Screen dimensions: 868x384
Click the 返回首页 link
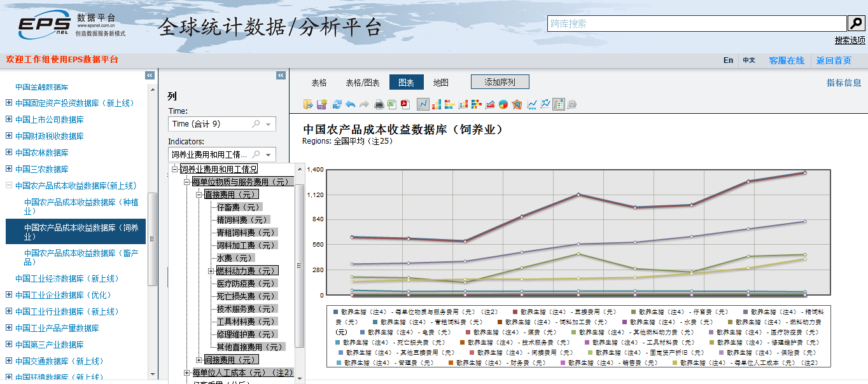point(834,60)
